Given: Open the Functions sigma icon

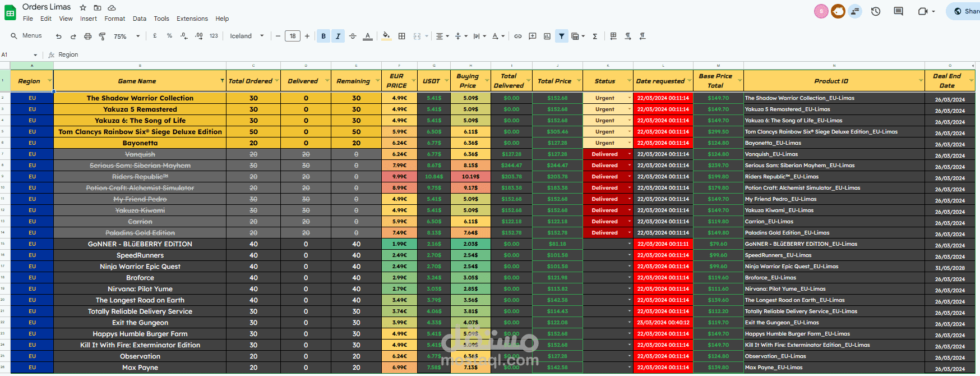Looking at the screenshot, I should coord(595,36).
